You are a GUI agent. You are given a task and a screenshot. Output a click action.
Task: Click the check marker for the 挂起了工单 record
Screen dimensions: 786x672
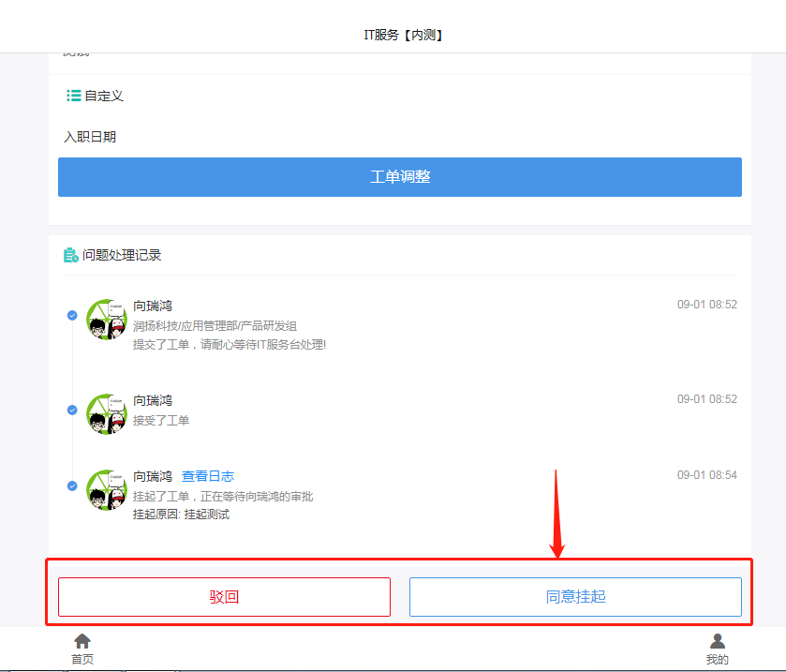(72, 485)
